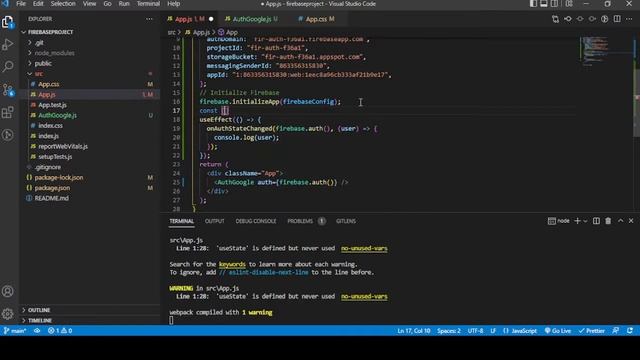Image resolution: width=640 pixels, height=360 pixels.
Task: Collapse the FIREBASEPROJECT root folder
Action: point(50,32)
